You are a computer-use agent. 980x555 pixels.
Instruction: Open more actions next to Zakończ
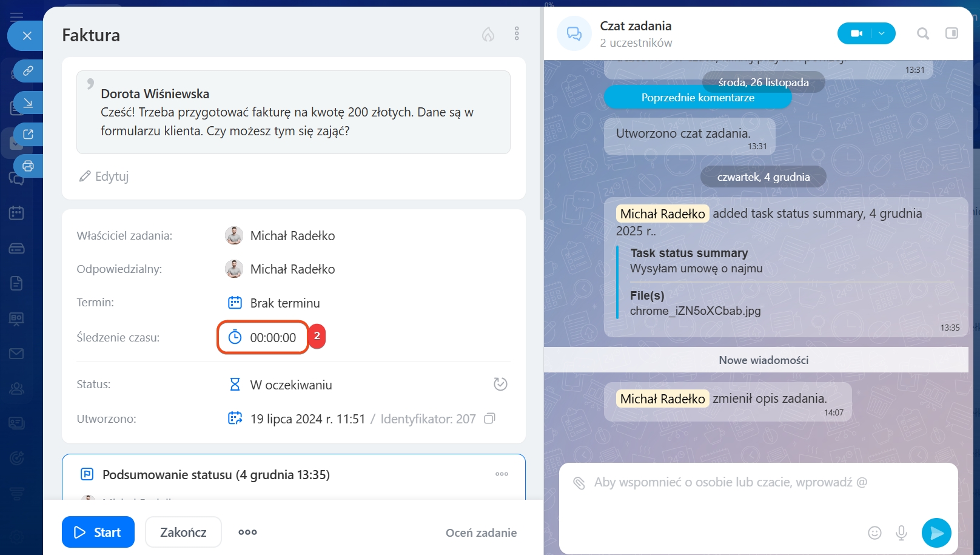247,532
